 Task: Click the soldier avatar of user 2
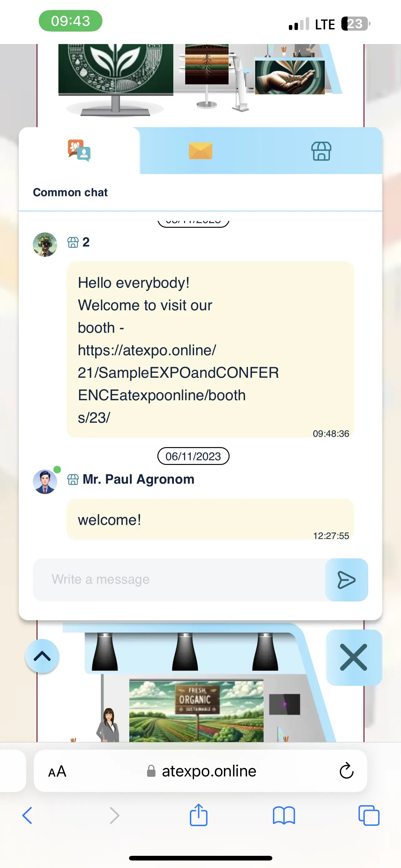[x=45, y=245]
